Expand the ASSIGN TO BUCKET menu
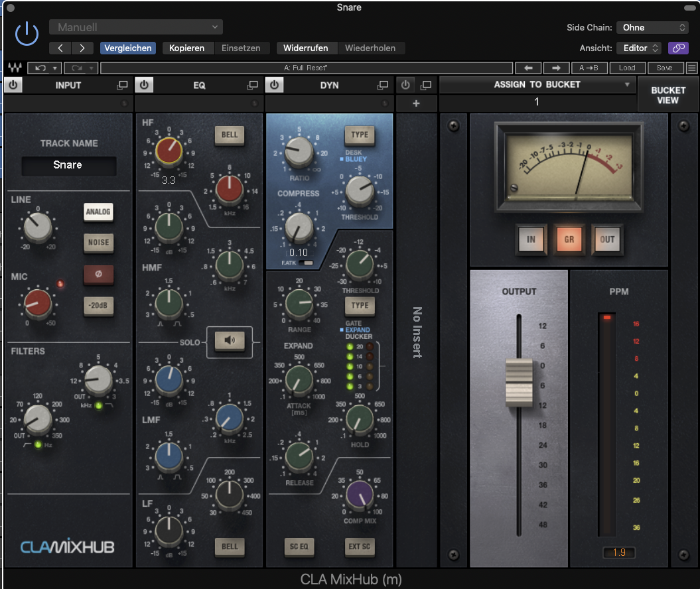The image size is (700, 589). click(x=537, y=85)
